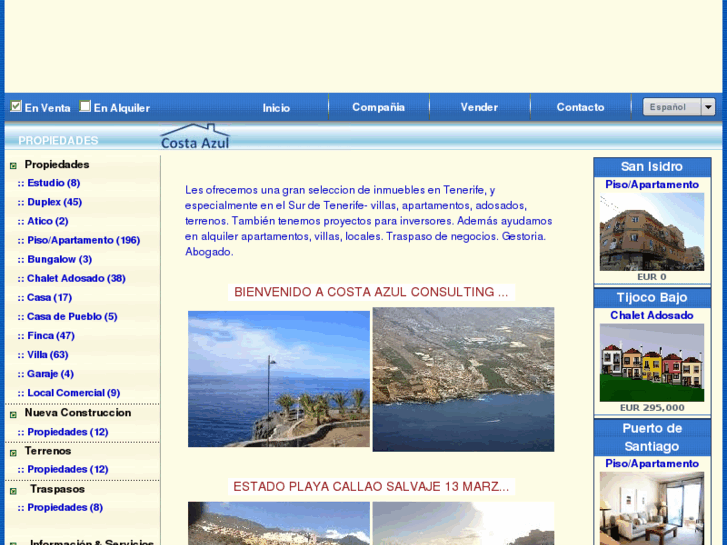This screenshot has width=727, height=545.
Task: Click the Costa Azul house logo
Action: [195, 136]
